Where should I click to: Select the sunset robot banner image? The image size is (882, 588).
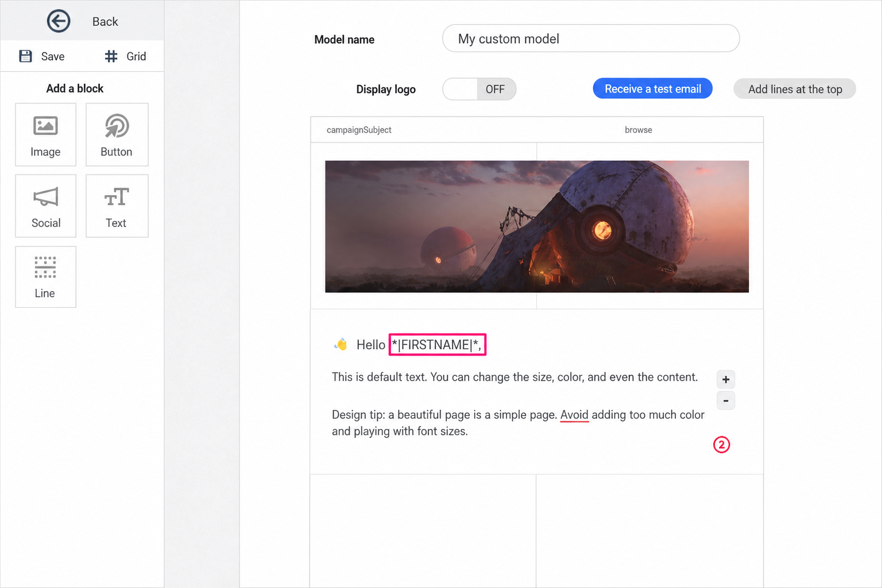(537, 226)
